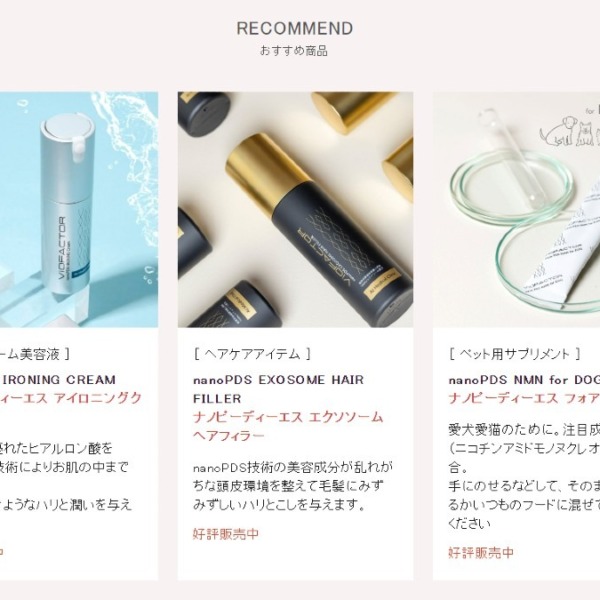
Task: Click 好評販売中 under the pet supplement card
Action: point(481,553)
